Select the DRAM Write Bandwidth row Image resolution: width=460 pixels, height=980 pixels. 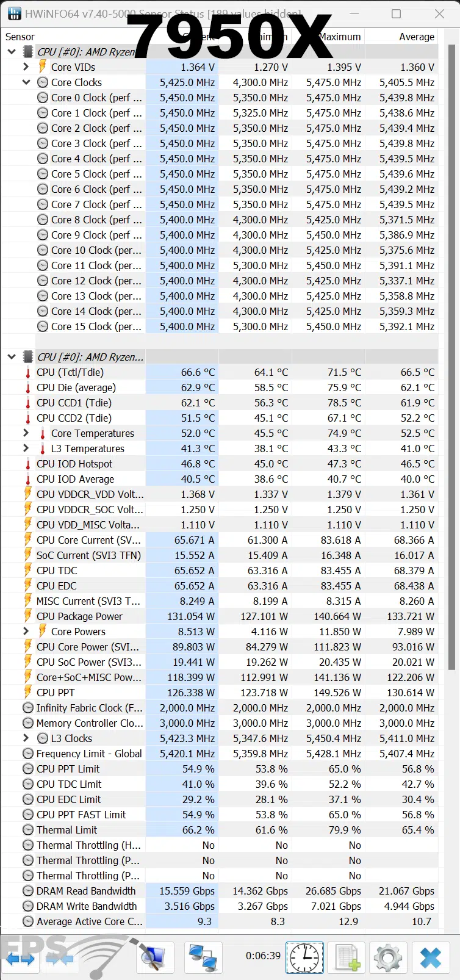tap(220, 906)
